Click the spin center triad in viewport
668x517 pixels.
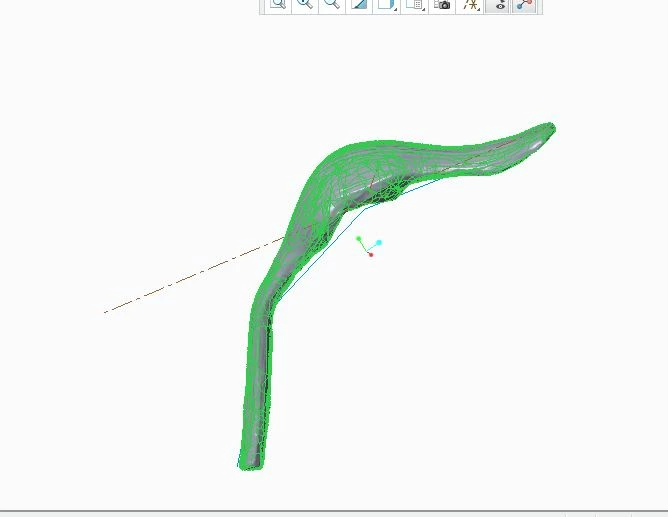(x=369, y=246)
